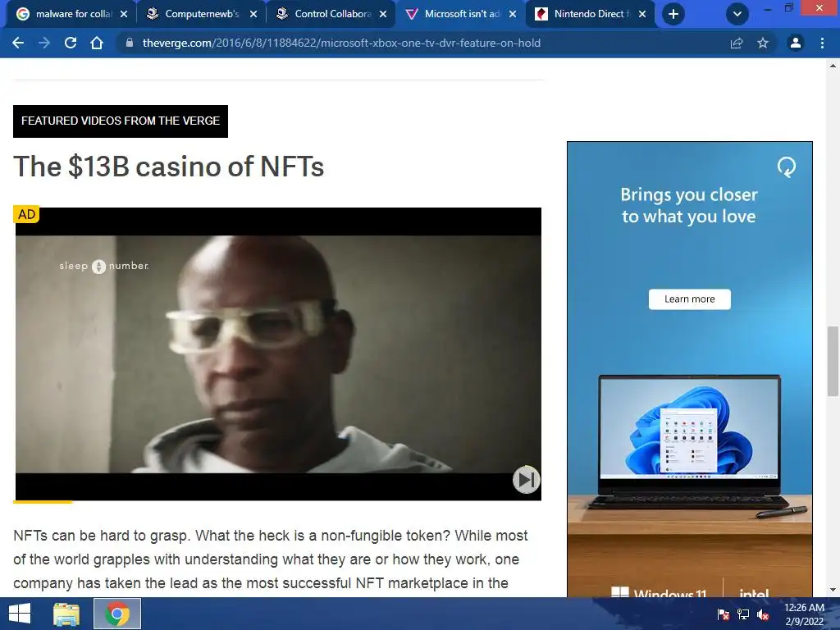The height and width of the screenshot is (630, 840).
Task: Share this page via share icon
Action: click(737, 43)
